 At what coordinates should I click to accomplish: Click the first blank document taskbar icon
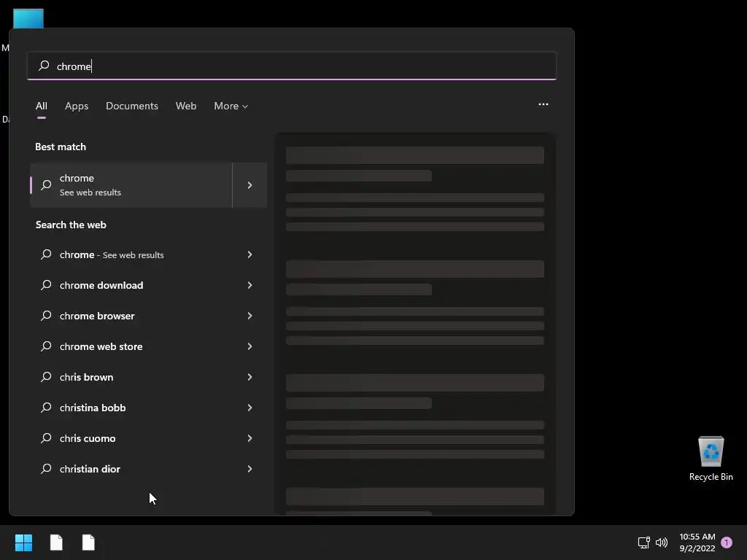(x=56, y=542)
